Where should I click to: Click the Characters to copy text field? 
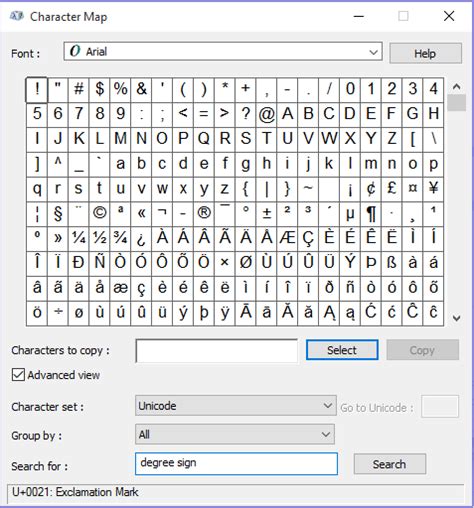(217, 351)
